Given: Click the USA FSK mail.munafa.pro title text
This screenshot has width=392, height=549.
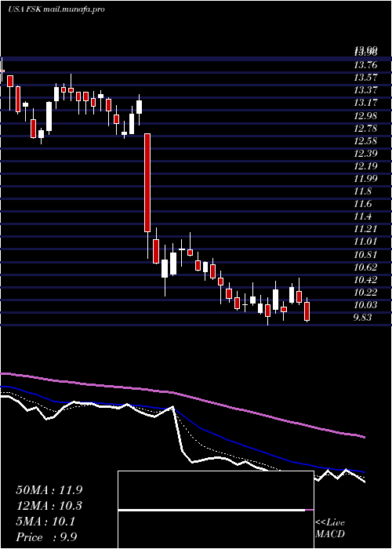Looking at the screenshot, I should pos(56,9).
